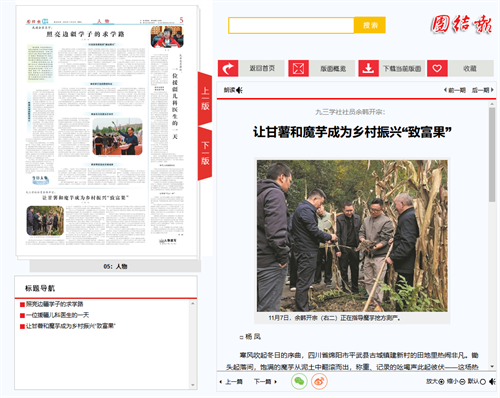Go to 上一篇 previous article

(231, 382)
